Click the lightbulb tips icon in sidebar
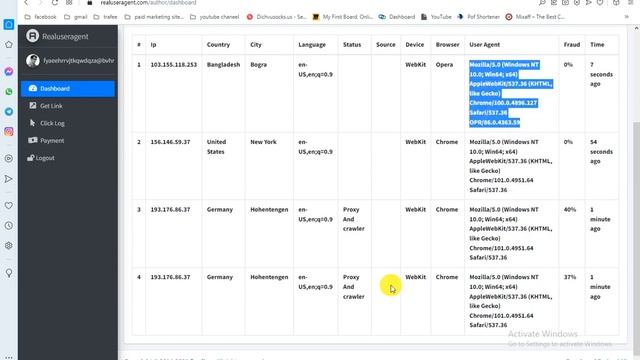 [9, 273]
